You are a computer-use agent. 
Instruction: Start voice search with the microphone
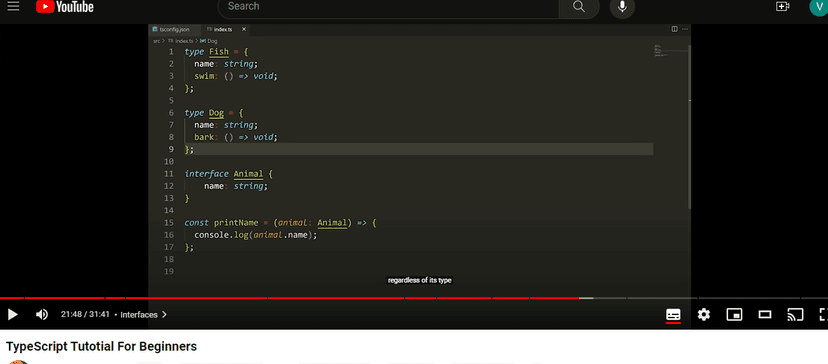[x=622, y=7]
